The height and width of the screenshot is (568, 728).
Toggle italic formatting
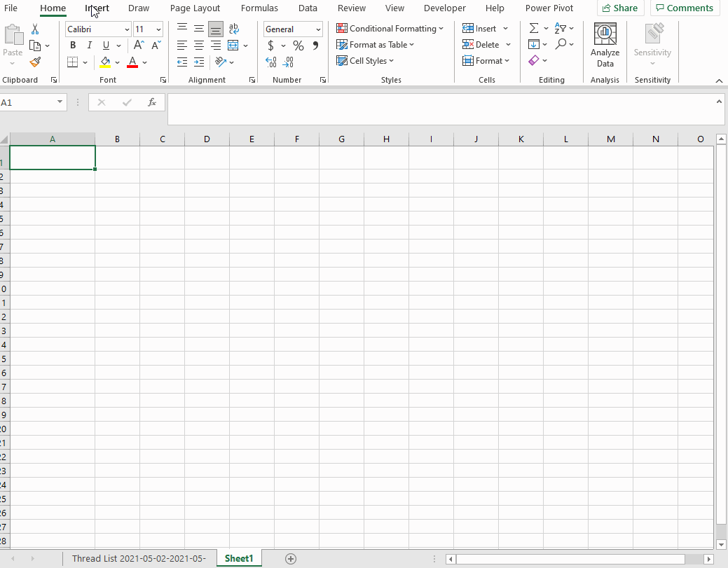tap(89, 45)
